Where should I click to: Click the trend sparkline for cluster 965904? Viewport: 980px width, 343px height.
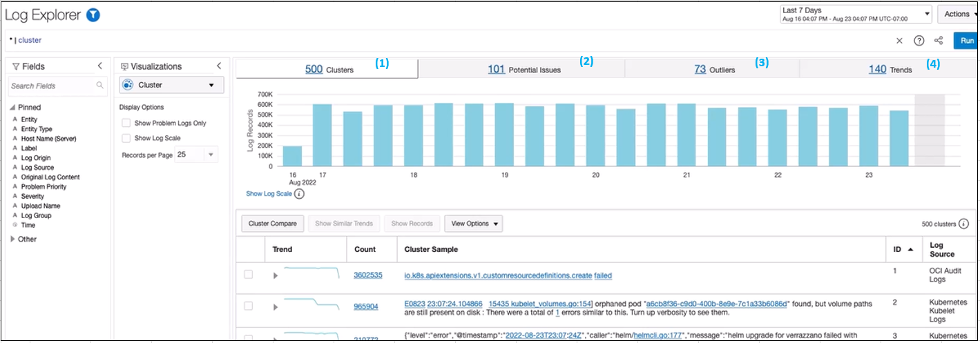[312, 304]
